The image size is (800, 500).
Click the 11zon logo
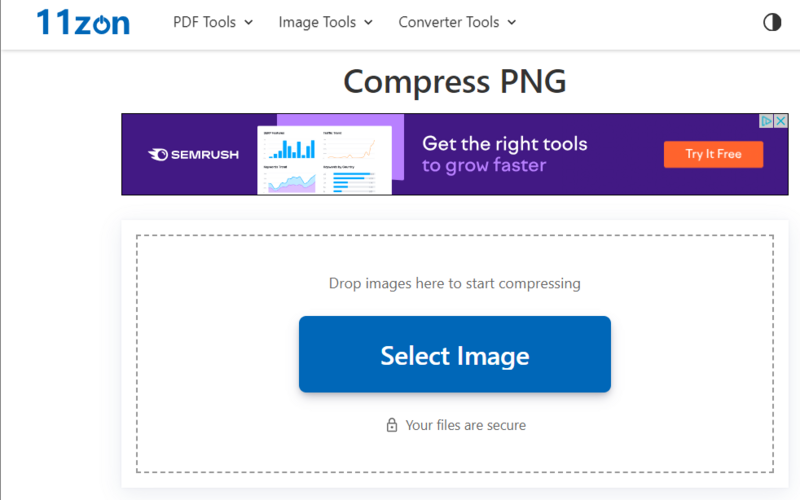coord(83,22)
